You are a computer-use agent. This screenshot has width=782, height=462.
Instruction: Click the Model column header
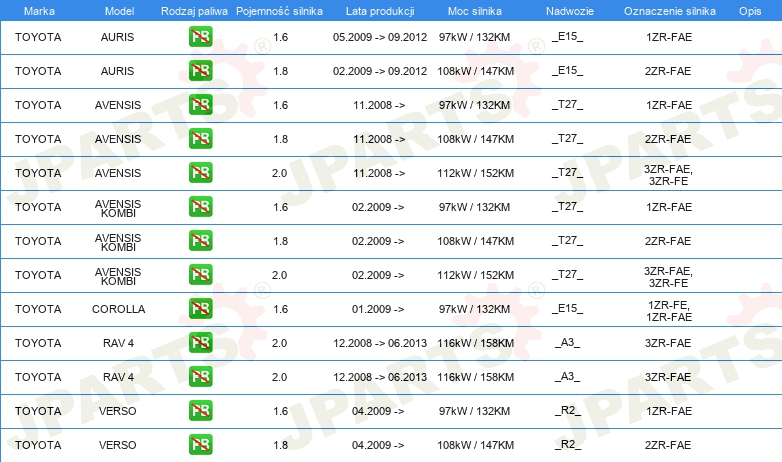[119, 11]
